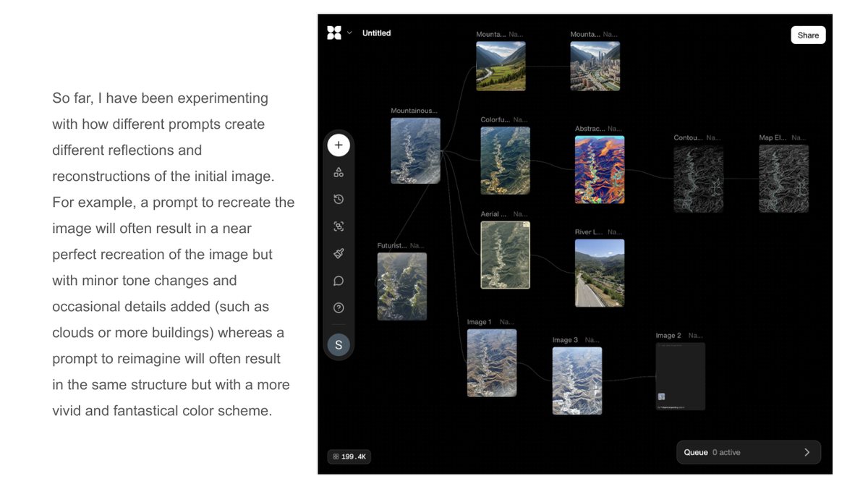Click the Image 2 label text
The width and height of the screenshot is (868, 489).
(668, 336)
